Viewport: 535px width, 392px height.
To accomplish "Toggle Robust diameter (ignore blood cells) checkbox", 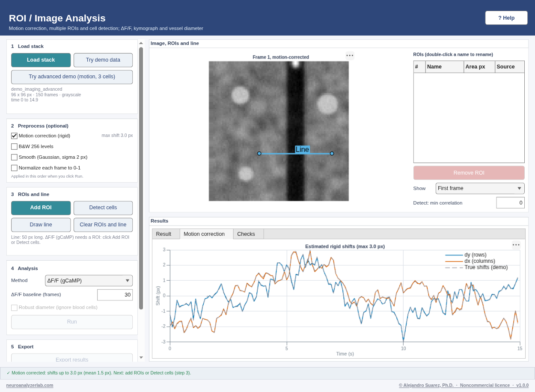I will (x=15, y=307).
